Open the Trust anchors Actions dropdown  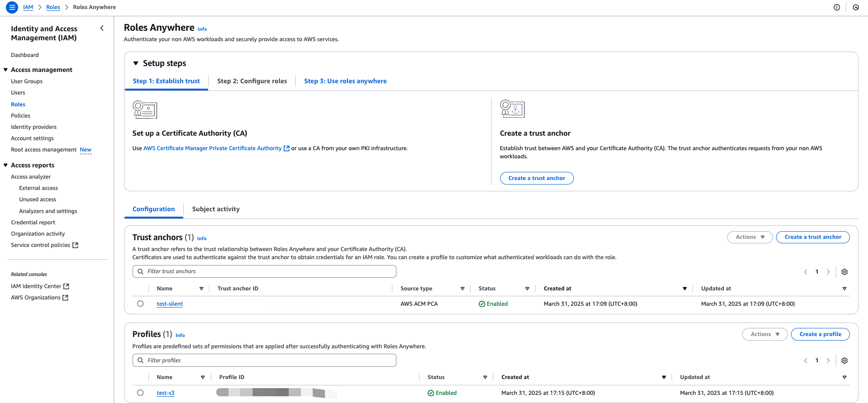click(x=749, y=237)
